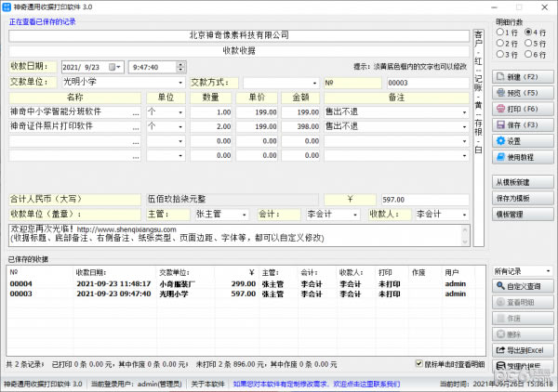Viewport: 558px width, 392px height.
Task: Open the 设置 settings gear button
Action: tap(522, 140)
